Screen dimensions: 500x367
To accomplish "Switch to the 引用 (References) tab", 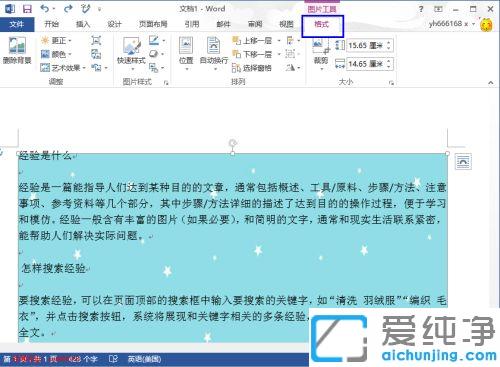I will click(x=192, y=24).
